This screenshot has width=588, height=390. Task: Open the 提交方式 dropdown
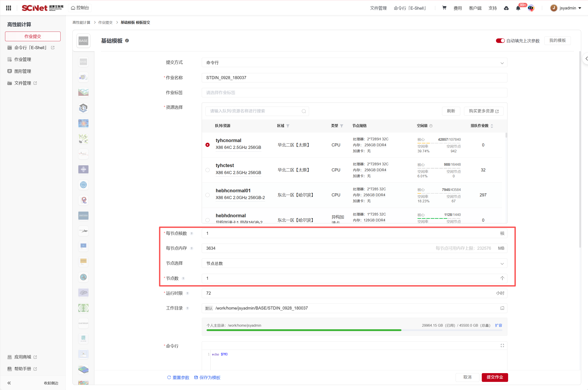(354, 63)
